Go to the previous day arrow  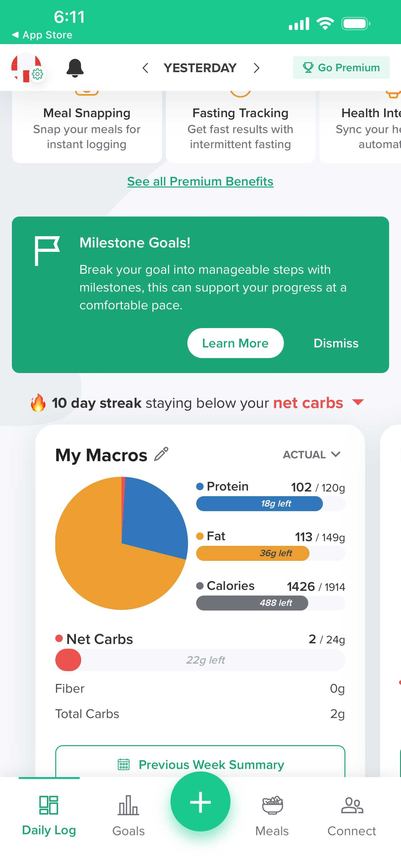pos(146,68)
